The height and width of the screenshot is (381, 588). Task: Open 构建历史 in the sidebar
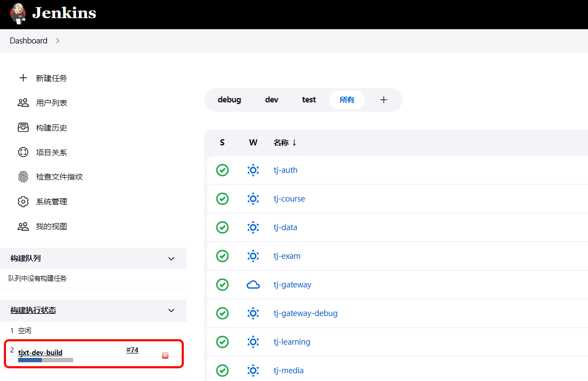pyautogui.click(x=51, y=128)
